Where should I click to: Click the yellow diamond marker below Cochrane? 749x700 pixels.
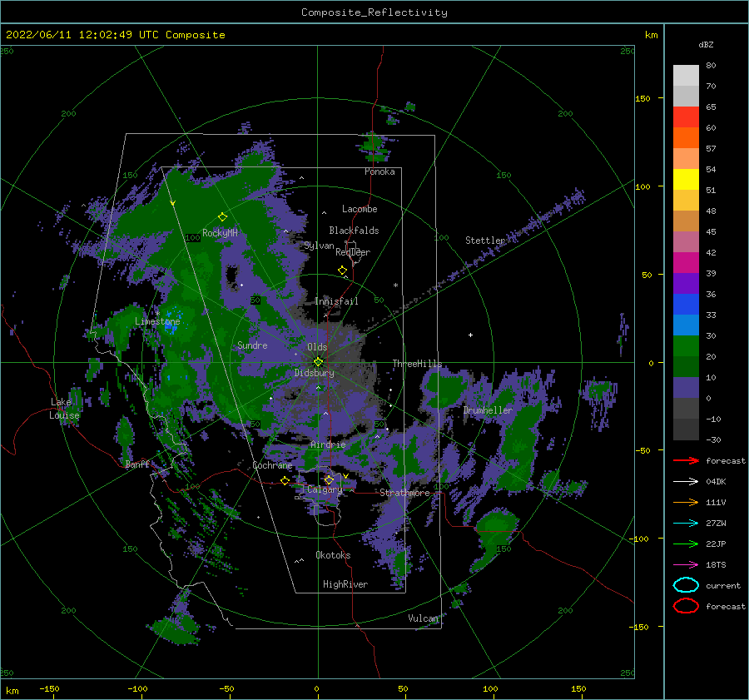(285, 480)
